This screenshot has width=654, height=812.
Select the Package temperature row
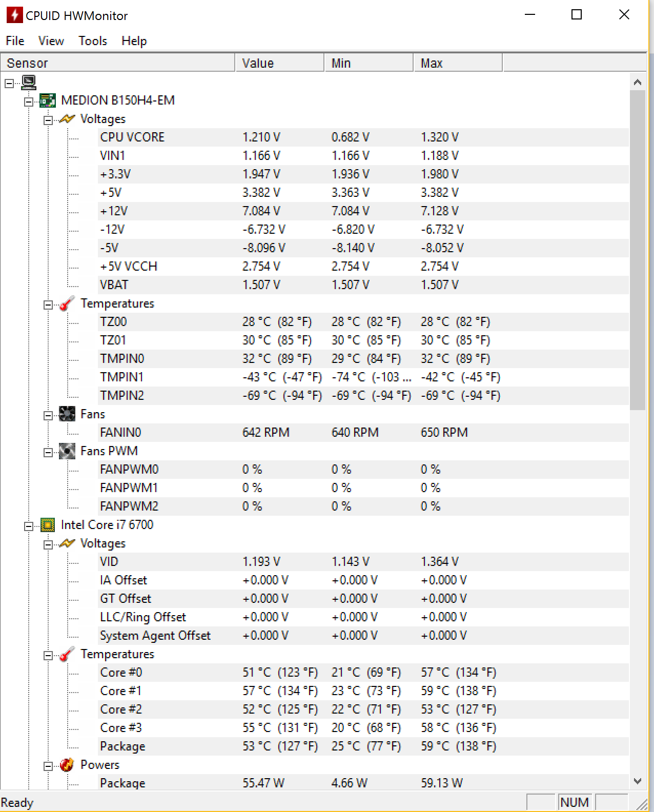[363, 746]
